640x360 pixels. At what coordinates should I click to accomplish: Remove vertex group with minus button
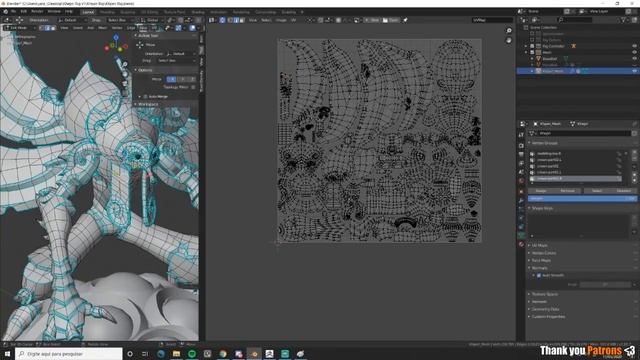634,158
